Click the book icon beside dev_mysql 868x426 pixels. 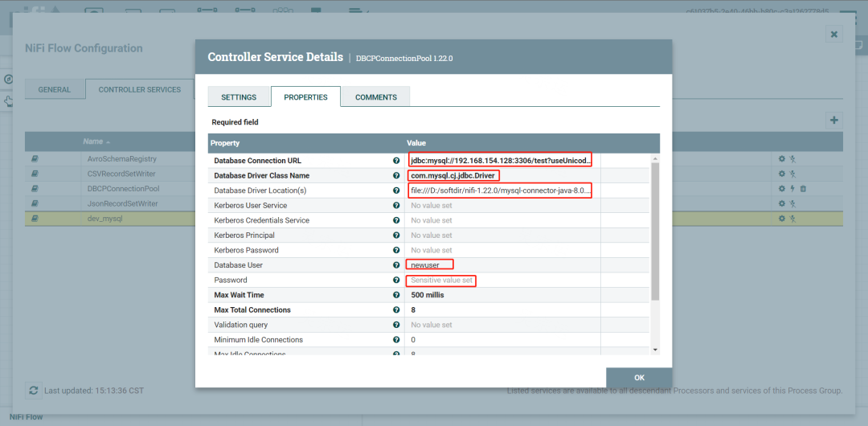35,219
